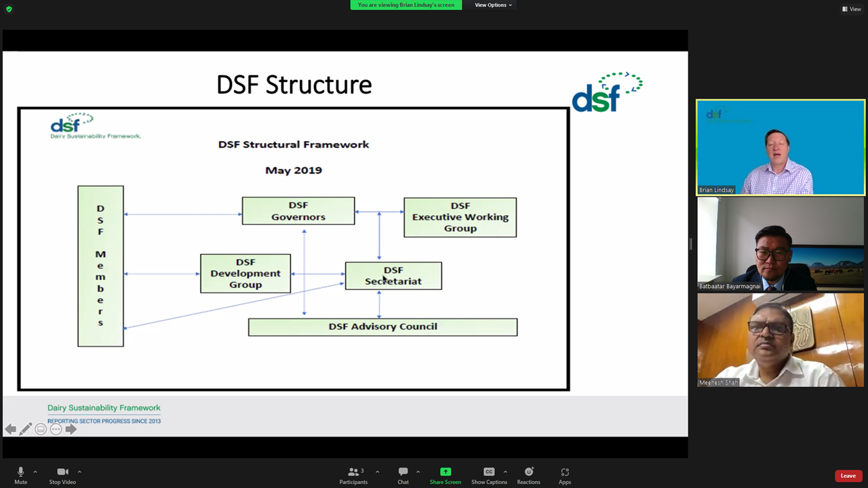The image size is (868, 488).
Task: Open slide show more options menu
Action: (x=56, y=429)
